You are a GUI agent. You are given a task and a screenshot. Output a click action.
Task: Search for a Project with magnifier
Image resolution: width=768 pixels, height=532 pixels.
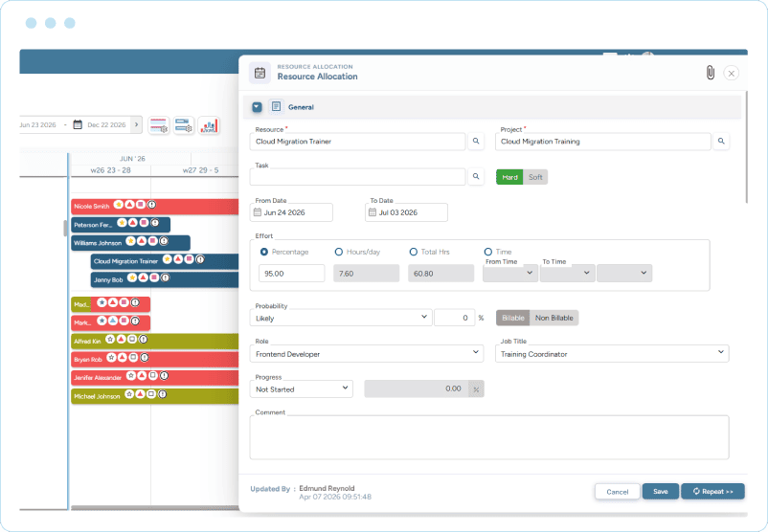click(721, 141)
